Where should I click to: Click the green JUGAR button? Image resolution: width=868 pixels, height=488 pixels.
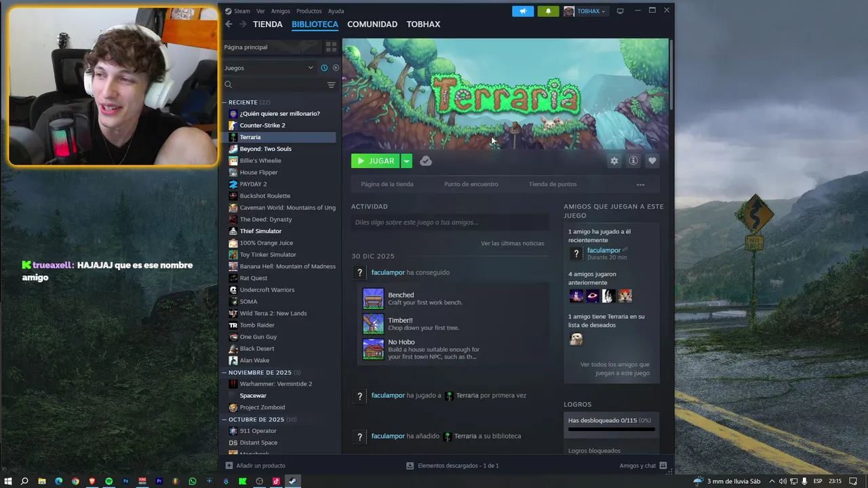[x=376, y=161]
